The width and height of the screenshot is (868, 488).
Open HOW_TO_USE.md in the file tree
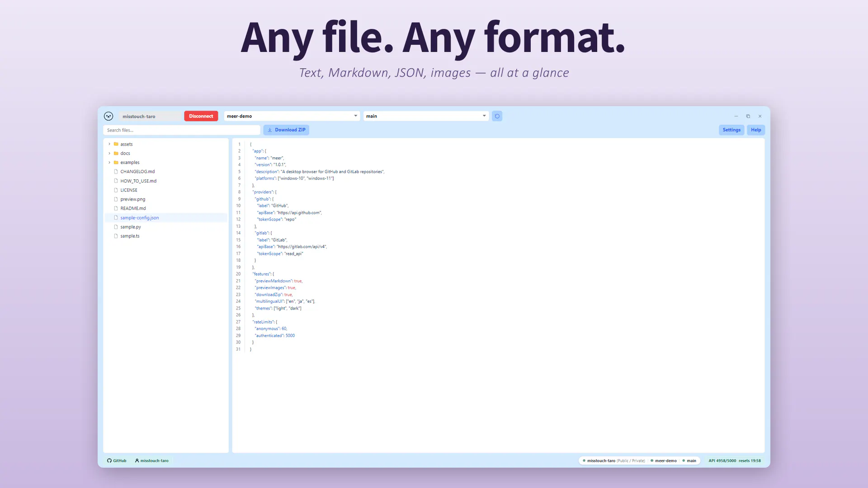click(x=138, y=181)
